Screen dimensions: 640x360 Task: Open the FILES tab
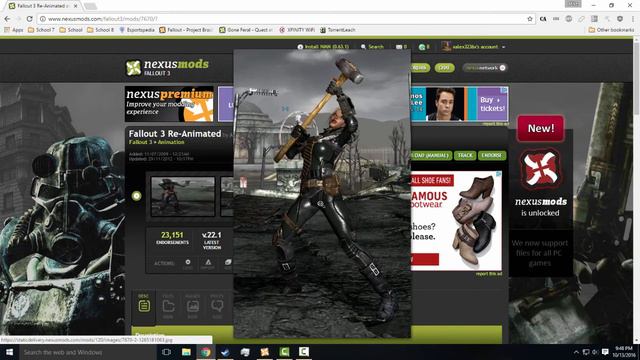pyautogui.click(x=168, y=306)
